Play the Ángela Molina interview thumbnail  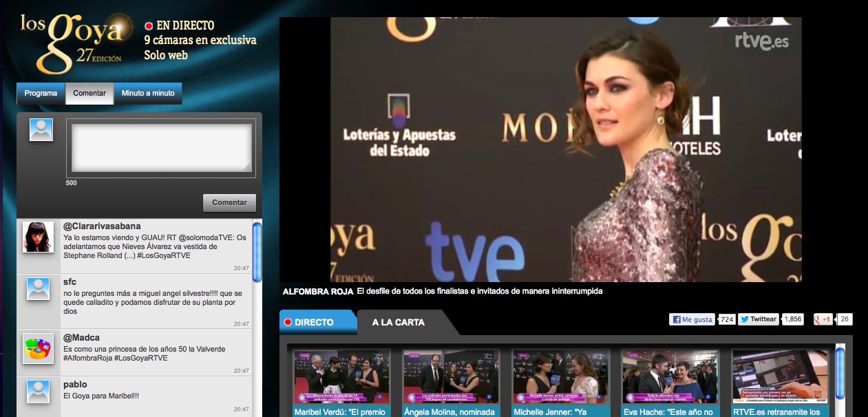[451, 376]
